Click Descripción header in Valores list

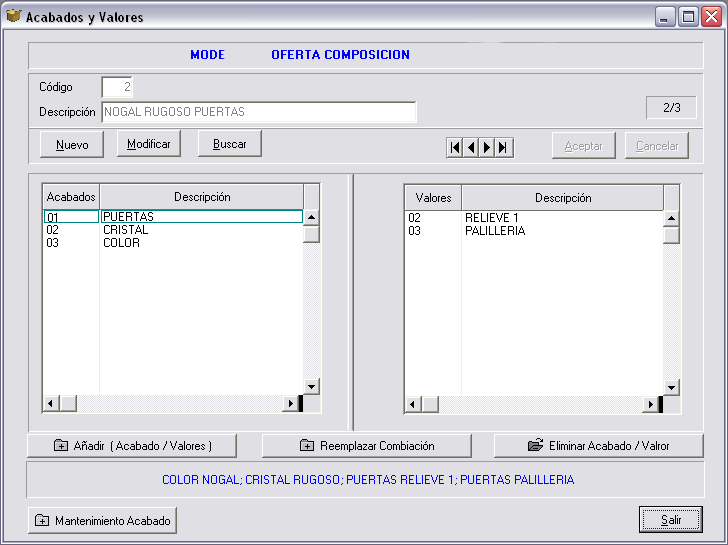pyautogui.click(x=563, y=198)
